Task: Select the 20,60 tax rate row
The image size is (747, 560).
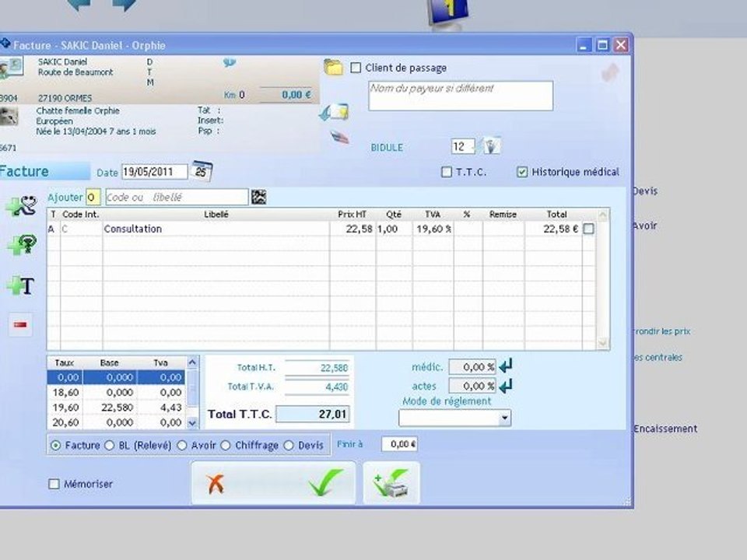Action: 116,422
